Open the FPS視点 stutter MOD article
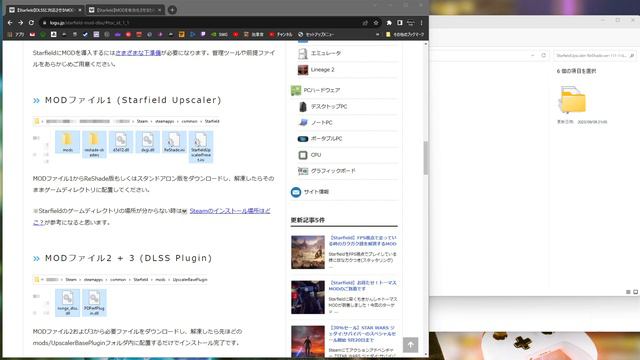Image resolution: width=640 pixels, height=360 pixels. (363, 240)
